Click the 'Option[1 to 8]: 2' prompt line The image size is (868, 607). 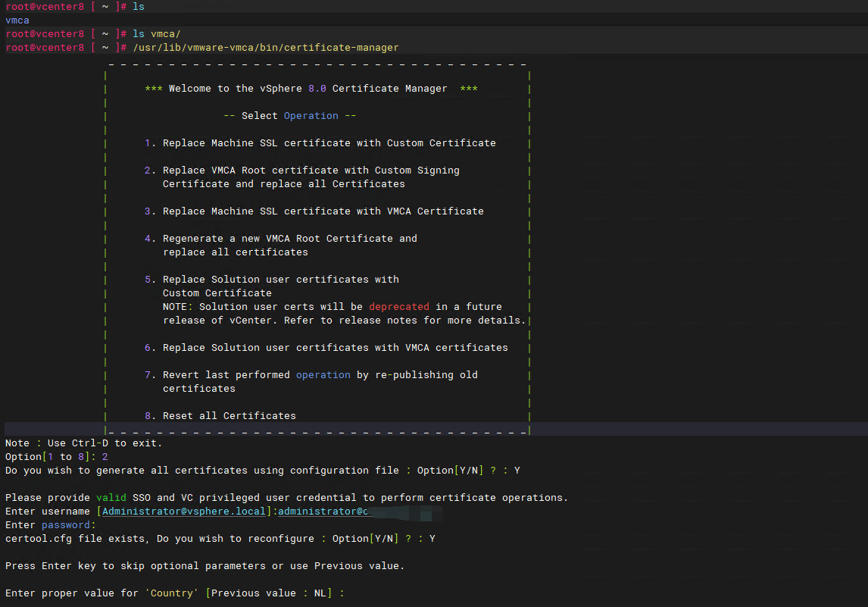coord(57,457)
